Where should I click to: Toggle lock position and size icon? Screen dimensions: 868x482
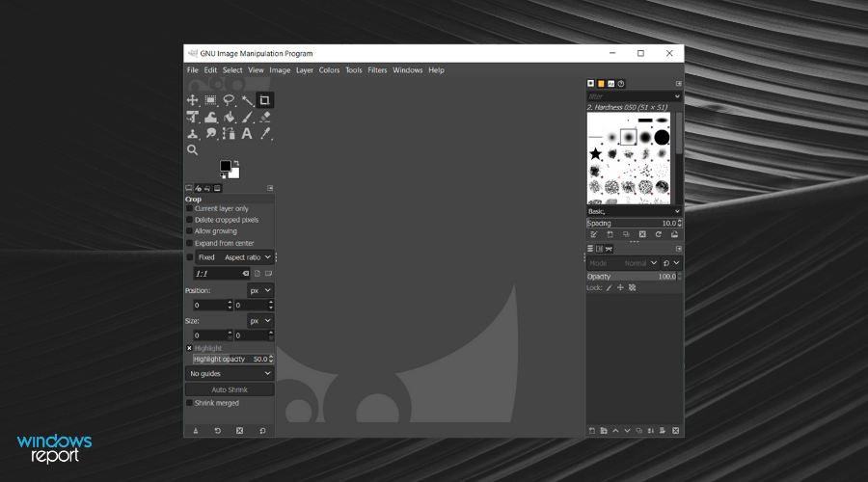pos(620,288)
